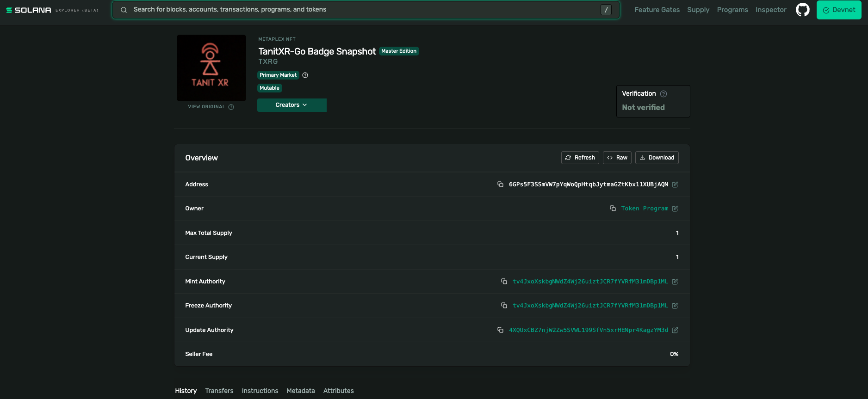
Task: Open edit icon beside Token Program
Action: [x=675, y=209]
